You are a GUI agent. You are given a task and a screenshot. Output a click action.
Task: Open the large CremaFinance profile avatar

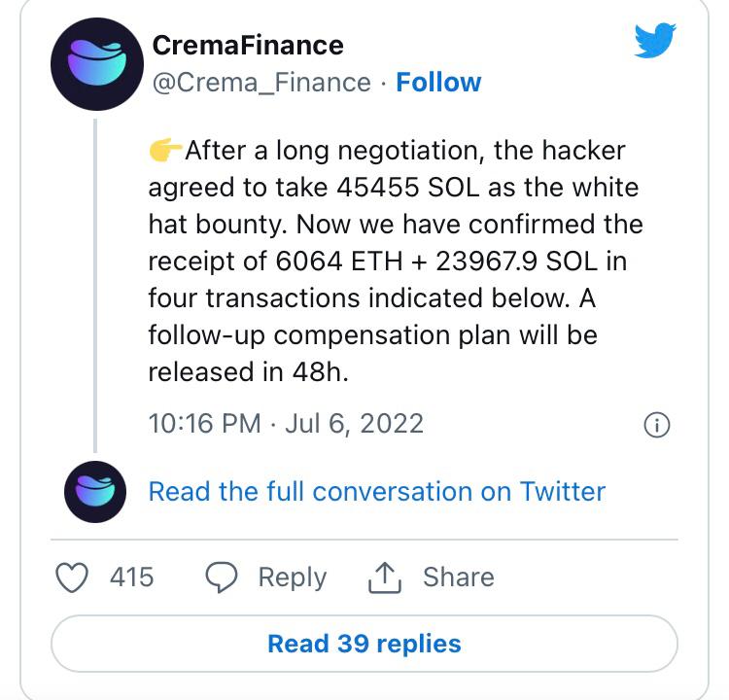95,63
